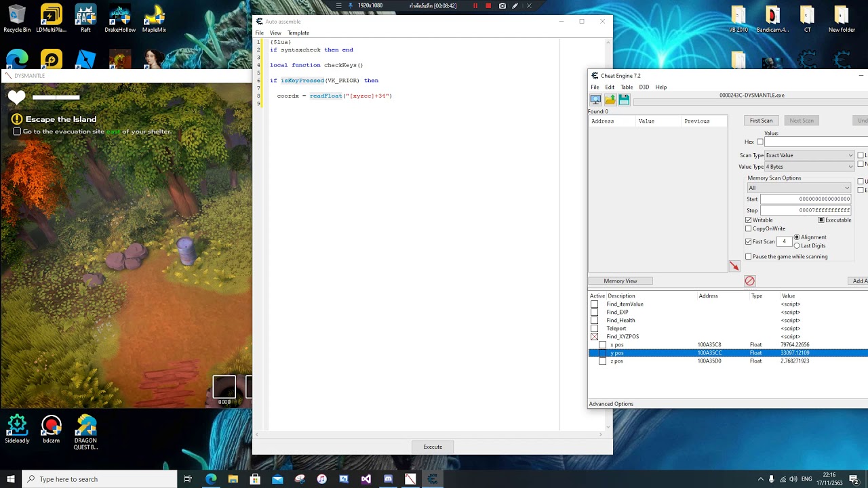Open the Value Type dropdown
This screenshot has width=868, height=488.
click(x=810, y=167)
